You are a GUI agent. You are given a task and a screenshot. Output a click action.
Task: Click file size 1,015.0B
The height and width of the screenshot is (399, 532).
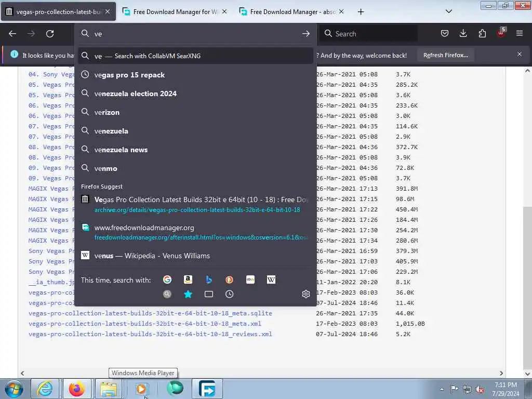tap(410, 324)
